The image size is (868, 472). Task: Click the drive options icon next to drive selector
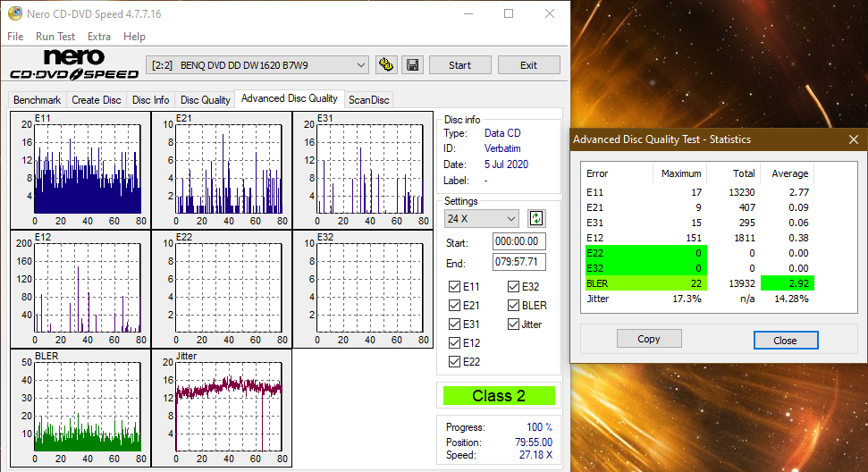pyautogui.click(x=386, y=64)
